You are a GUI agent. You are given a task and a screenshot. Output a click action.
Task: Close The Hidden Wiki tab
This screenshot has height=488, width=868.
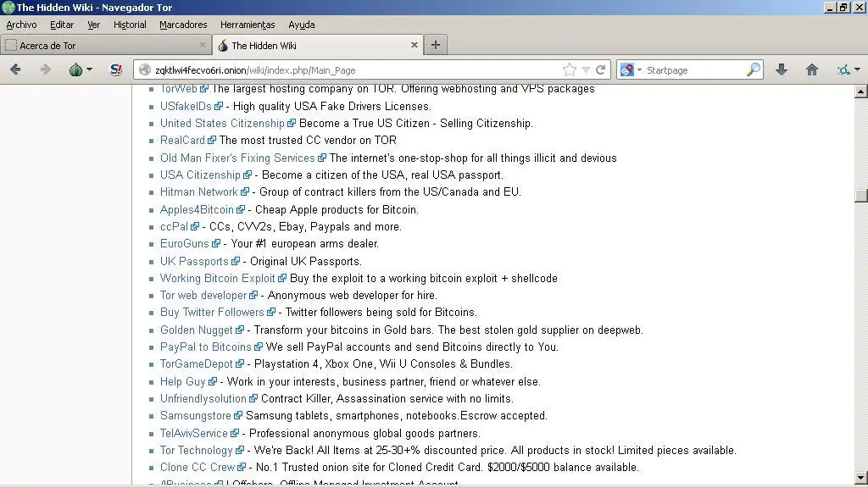(414, 45)
